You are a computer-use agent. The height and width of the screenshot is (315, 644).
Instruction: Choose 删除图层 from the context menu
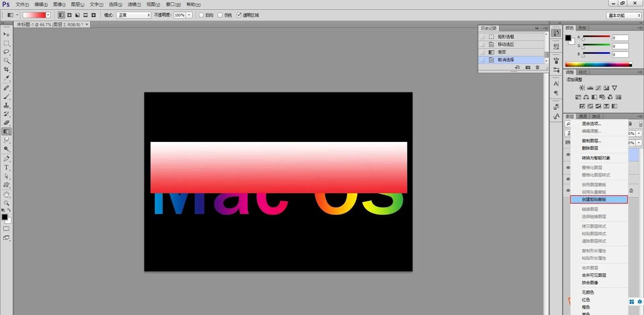click(x=590, y=148)
